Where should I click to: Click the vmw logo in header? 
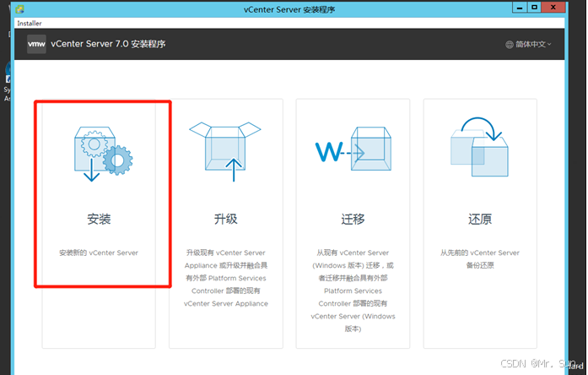click(x=36, y=44)
